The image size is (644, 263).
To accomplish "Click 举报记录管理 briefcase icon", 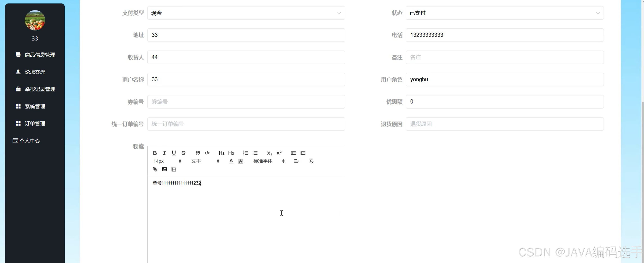I will [18, 89].
